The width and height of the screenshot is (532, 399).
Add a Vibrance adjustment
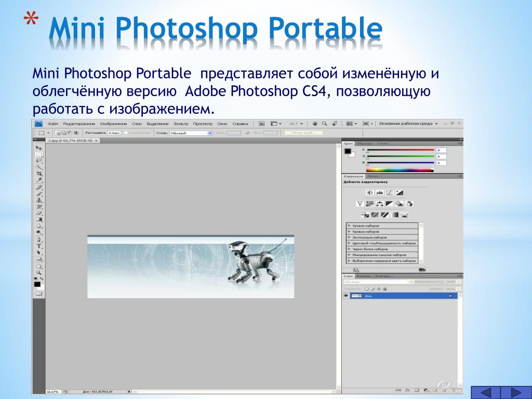360,204
